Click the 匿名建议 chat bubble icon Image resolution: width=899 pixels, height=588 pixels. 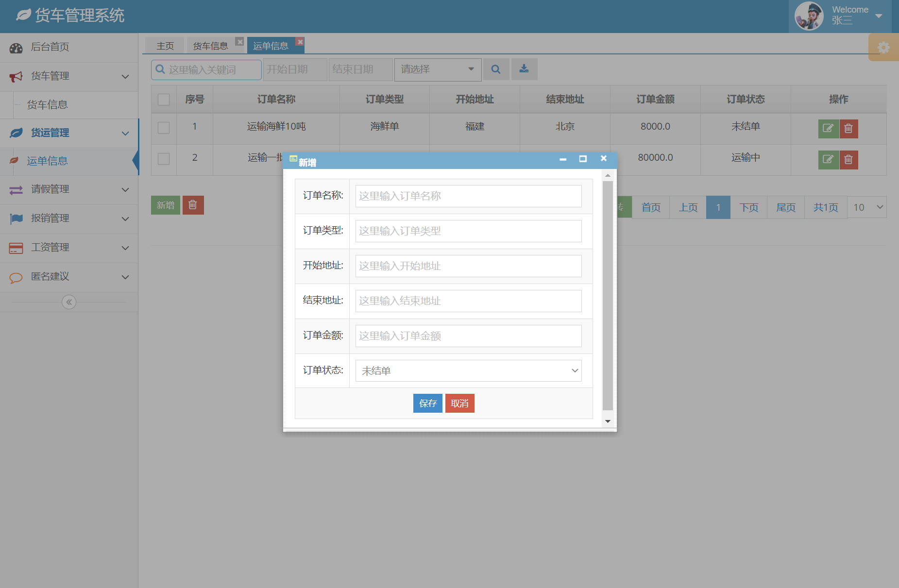[x=16, y=277]
